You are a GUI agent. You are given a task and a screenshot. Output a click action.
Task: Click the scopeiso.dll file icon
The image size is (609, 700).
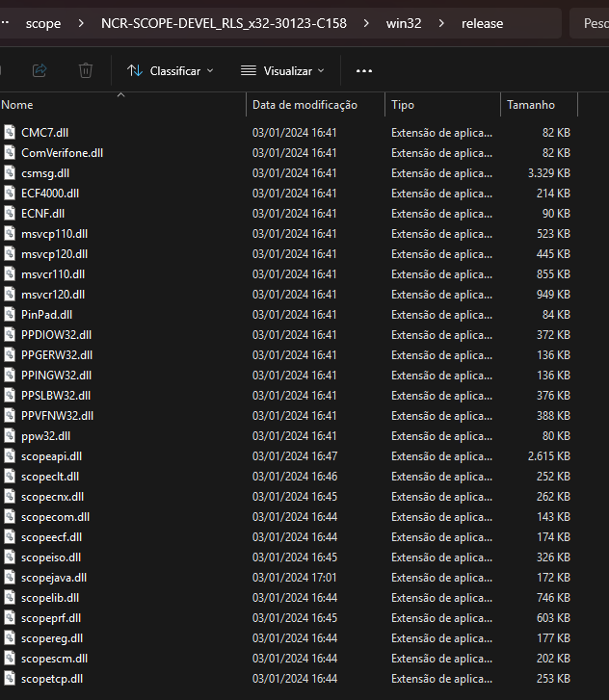pos(10,557)
